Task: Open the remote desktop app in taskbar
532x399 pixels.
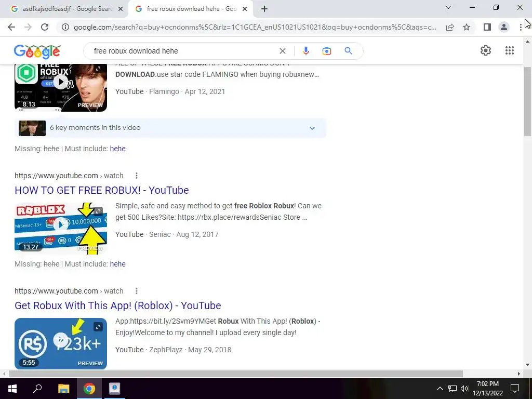Action: (x=115, y=389)
